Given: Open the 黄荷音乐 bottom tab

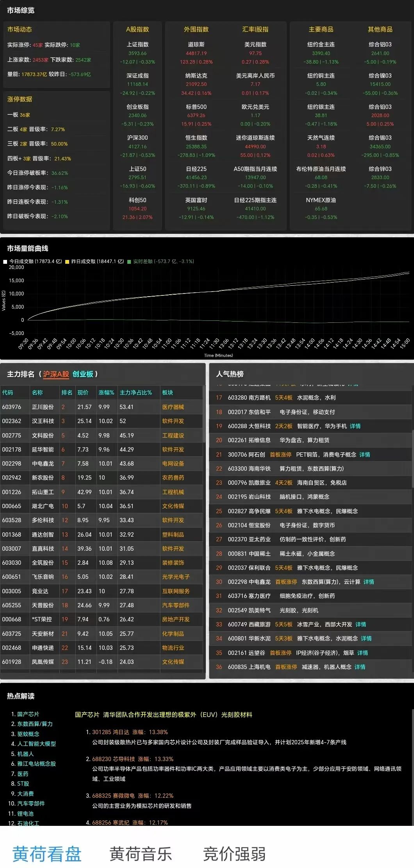Looking at the screenshot, I should [x=141, y=854].
